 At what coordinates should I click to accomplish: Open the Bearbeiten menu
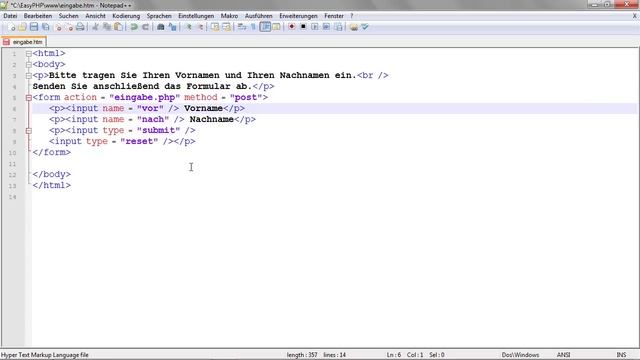(x=38, y=16)
